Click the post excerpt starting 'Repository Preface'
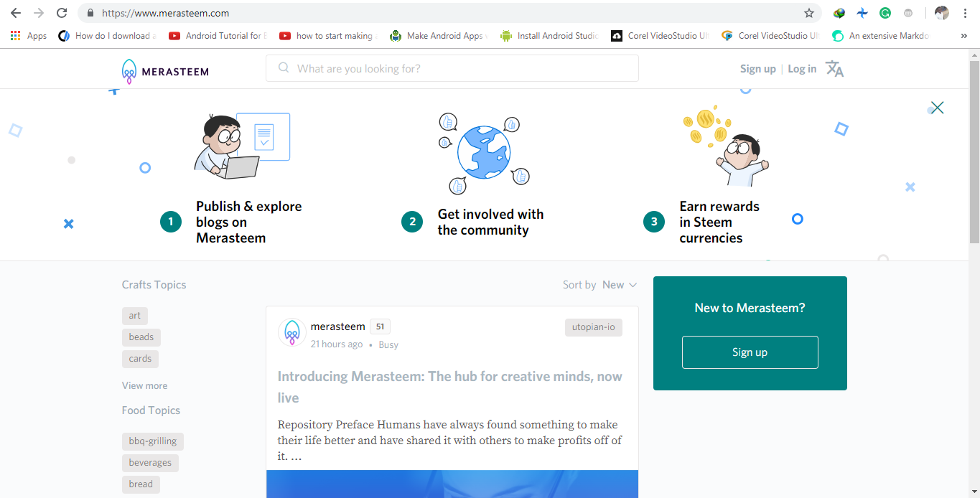Image resolution: width=980 pixels, height=498 pixels. coord(450,441)
